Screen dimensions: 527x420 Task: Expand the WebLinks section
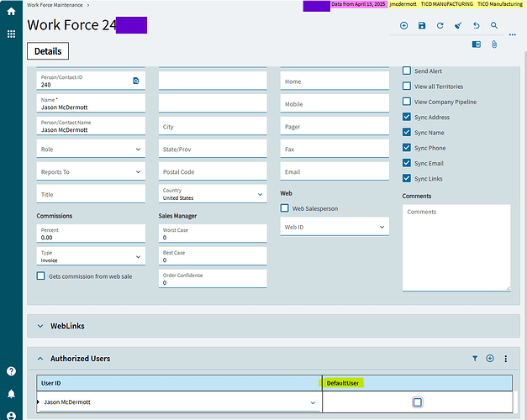[x=40, y=326]
